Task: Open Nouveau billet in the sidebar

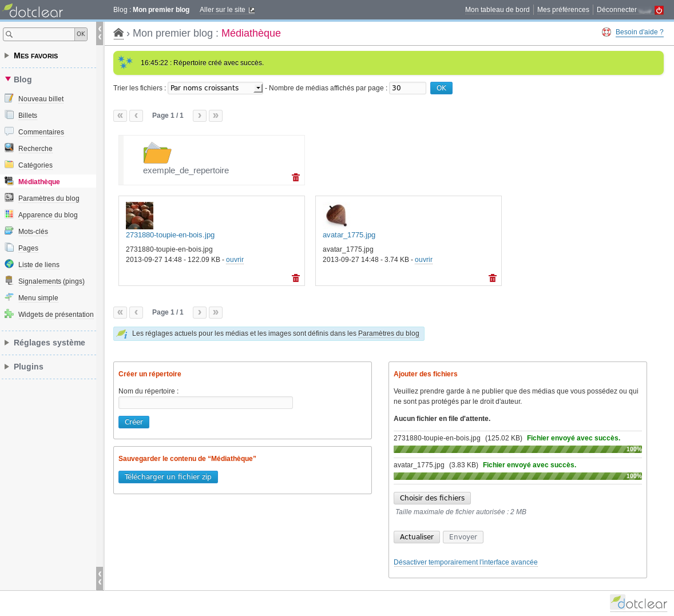Action: pyautogui.click(x=41, y=99)
